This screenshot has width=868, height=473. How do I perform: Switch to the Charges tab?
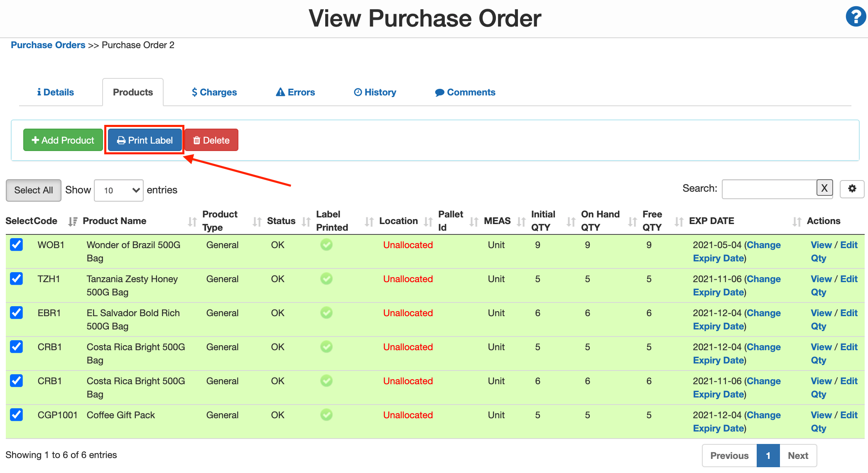(x=214, y=92)
